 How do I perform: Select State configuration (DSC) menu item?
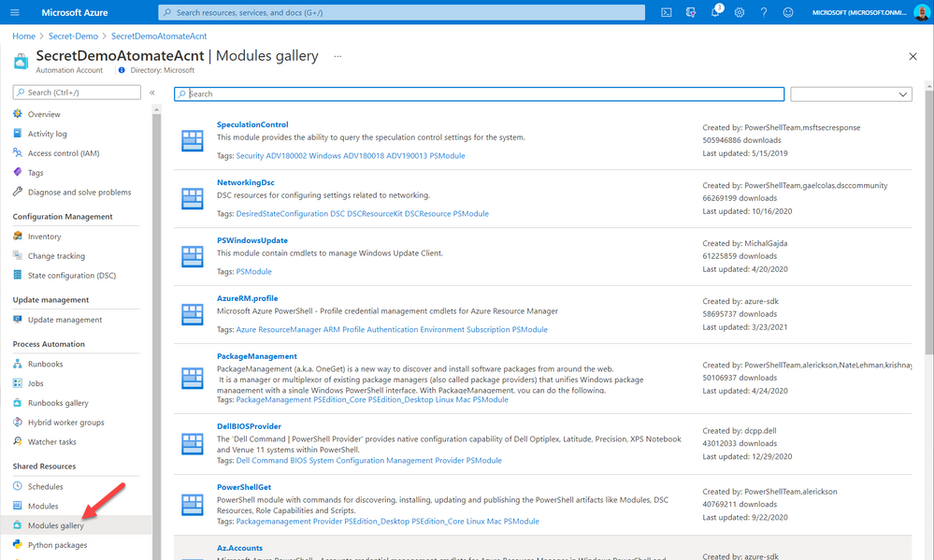point(74,276)
